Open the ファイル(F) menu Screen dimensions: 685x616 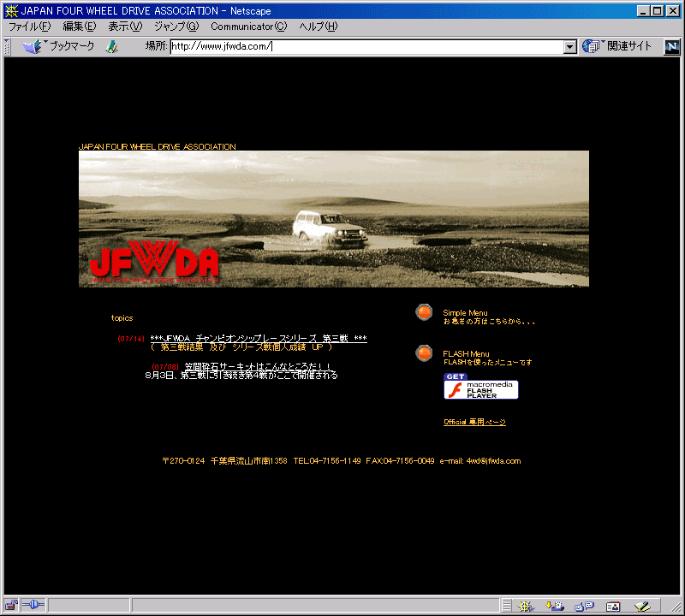point(30,27)
